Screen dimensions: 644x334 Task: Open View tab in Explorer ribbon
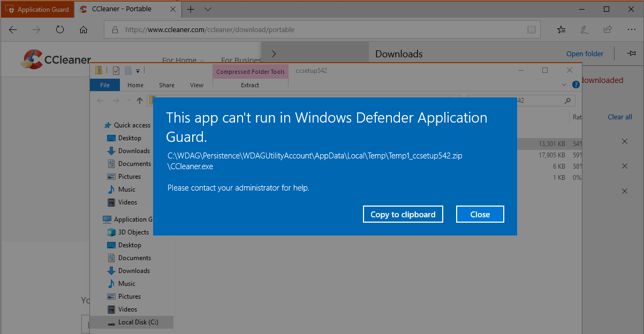pos(196,85)
